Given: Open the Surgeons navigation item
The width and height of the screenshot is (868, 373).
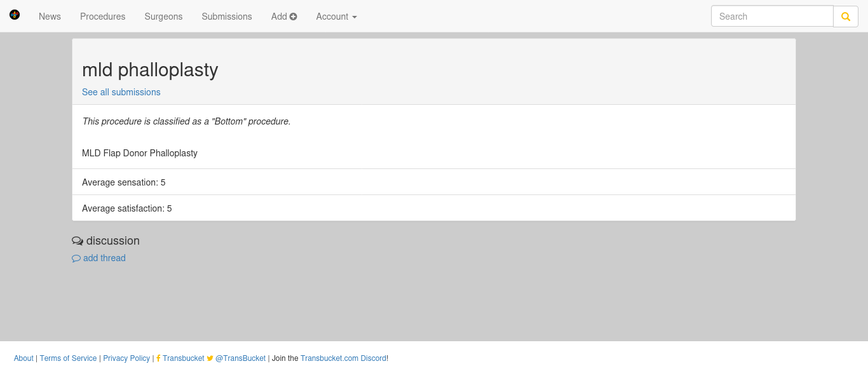Looking at the screenshot, I should pyautogui.click(x=163, y=17).
